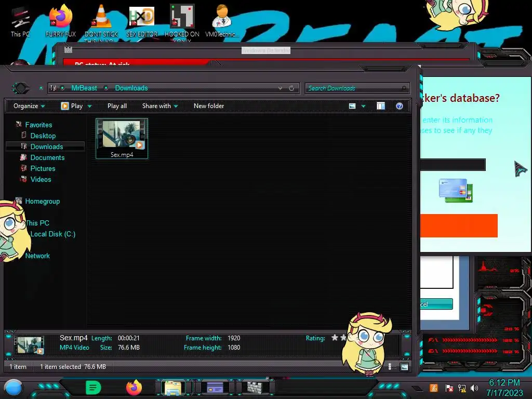Switch to File Explorer on the taskbar
Screen dimensions: 532x399
point(174,388)
